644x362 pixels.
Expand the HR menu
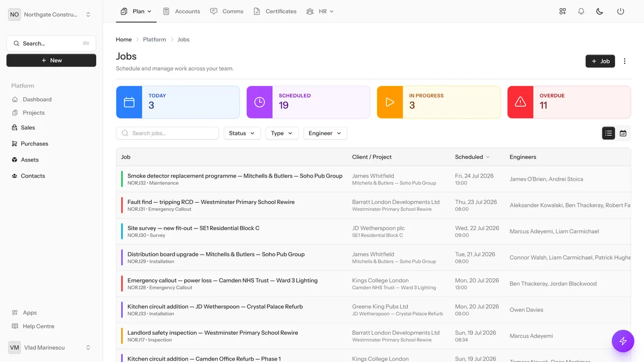(x=320, y=11)
